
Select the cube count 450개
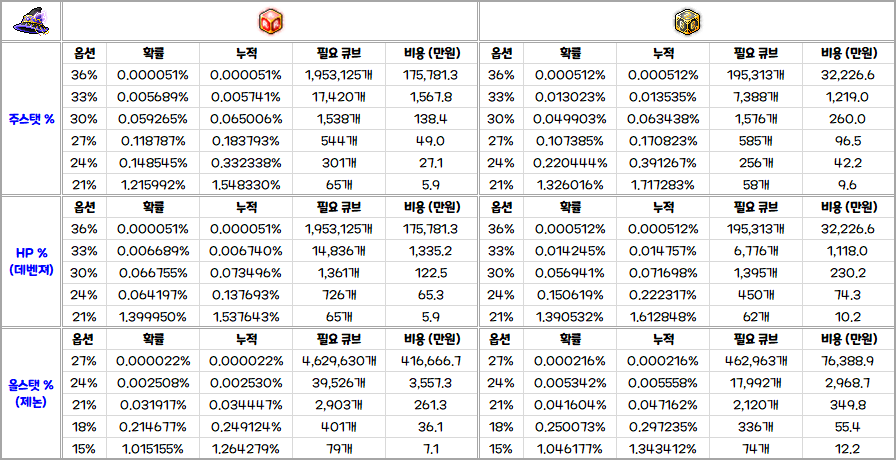tap(756, 295)
